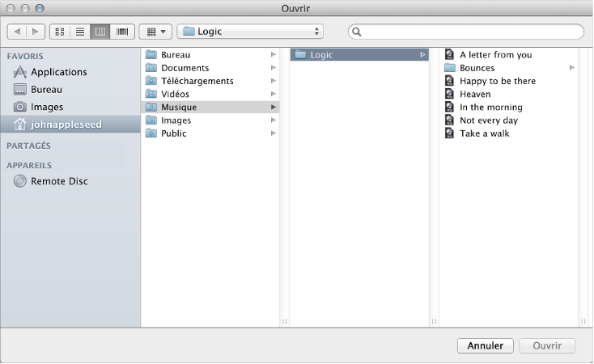Expand Bounces folder via its arrow
The height and width of the screenshot is (364, 594).
571,68
